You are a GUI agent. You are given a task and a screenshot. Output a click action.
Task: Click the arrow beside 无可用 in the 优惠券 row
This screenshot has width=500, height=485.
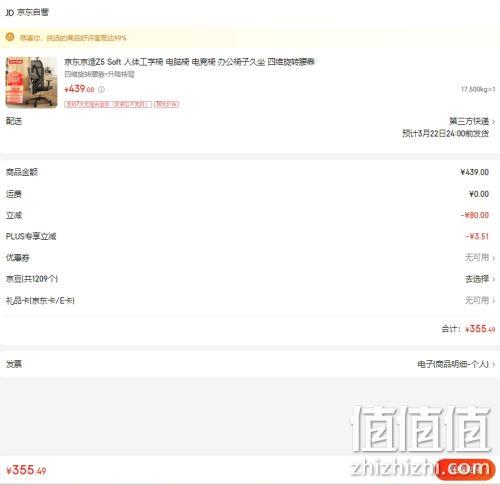(494, 258)
